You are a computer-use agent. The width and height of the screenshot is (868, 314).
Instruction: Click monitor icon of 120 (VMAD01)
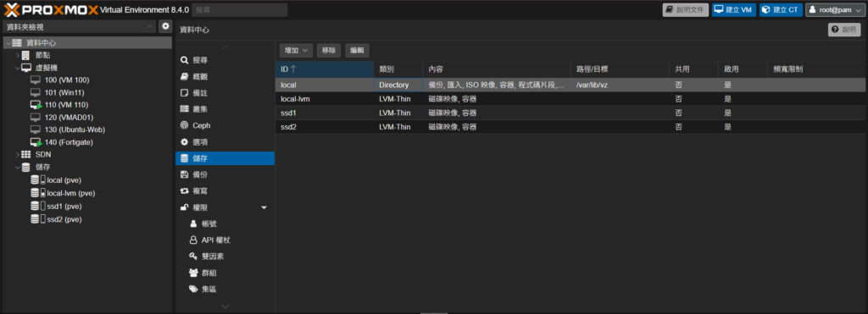tap(36, 117)
